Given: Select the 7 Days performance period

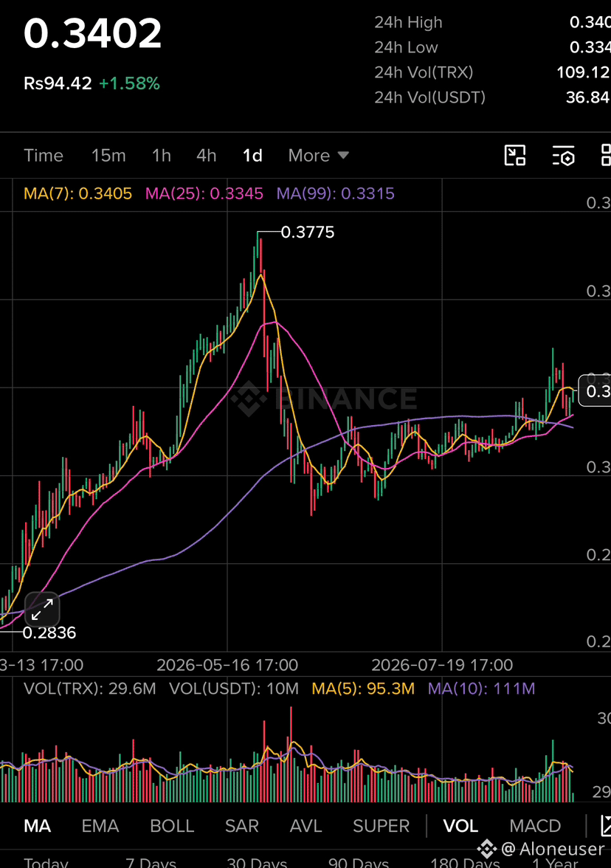Looking at the screenshot, I should (x=151, y=862).
